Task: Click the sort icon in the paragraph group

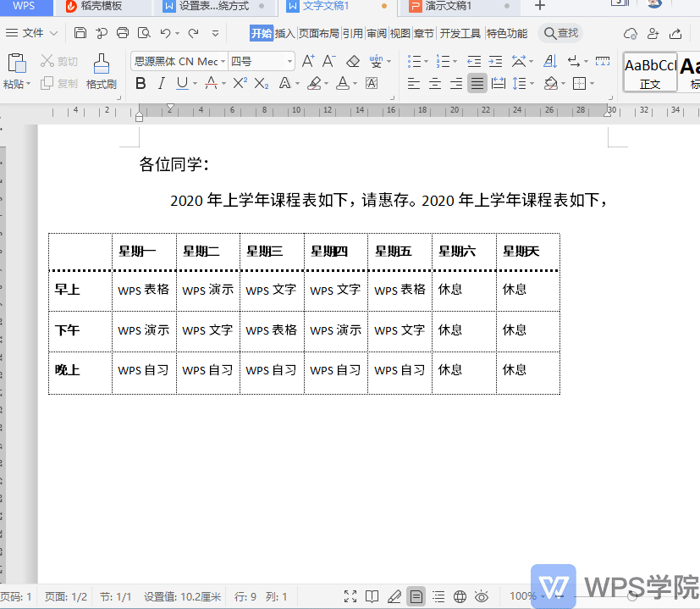Action: coord(550,61)
